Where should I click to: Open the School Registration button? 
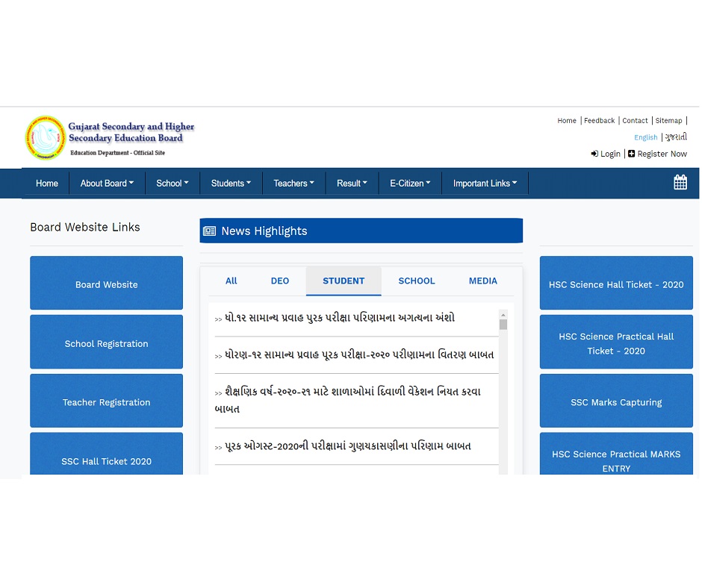tap(107, 342)
